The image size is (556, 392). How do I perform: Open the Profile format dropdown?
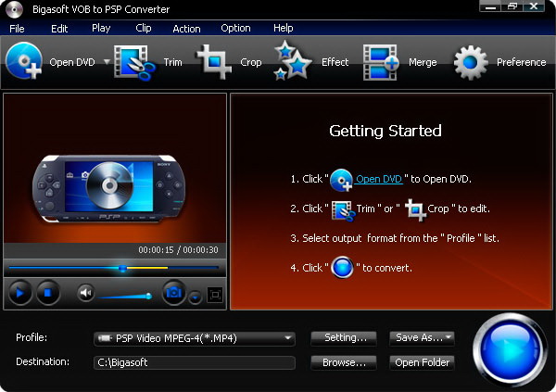coord(195,338)
